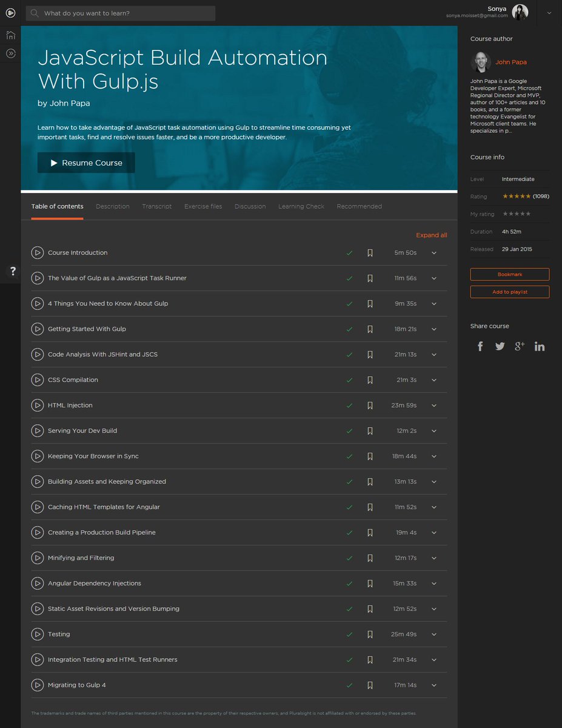Viewport: 562px width, 728px height.
Task: Play Getting Started With Gulp module
Action: point(38,329)
